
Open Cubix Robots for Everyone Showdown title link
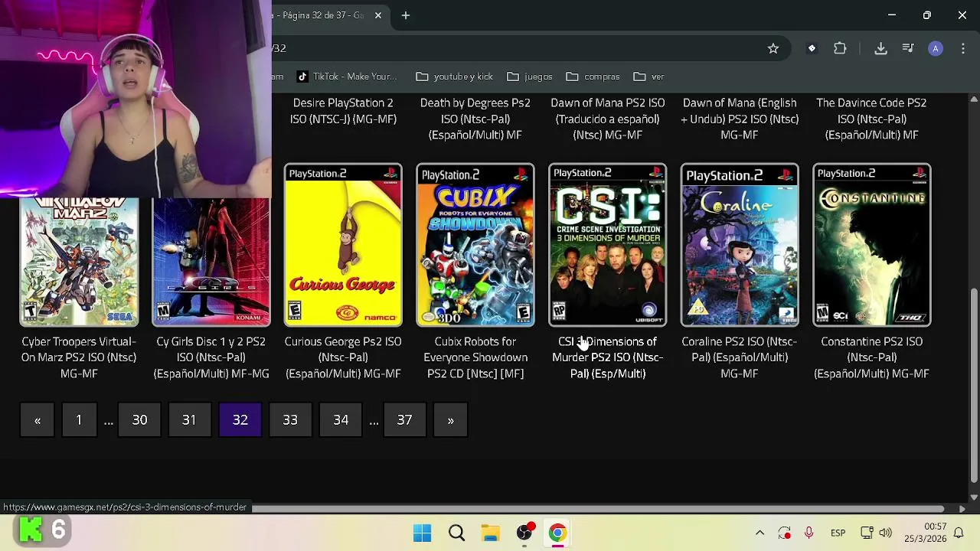(475, 357)
